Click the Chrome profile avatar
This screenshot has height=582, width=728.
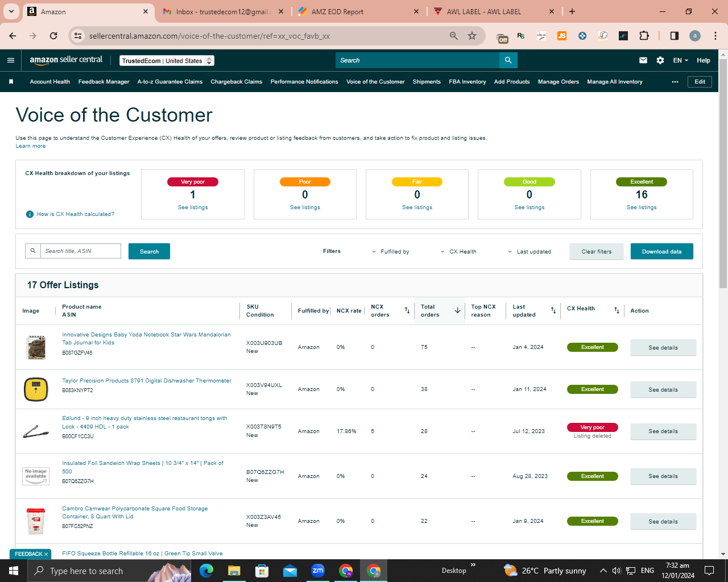tap(695, 36)
